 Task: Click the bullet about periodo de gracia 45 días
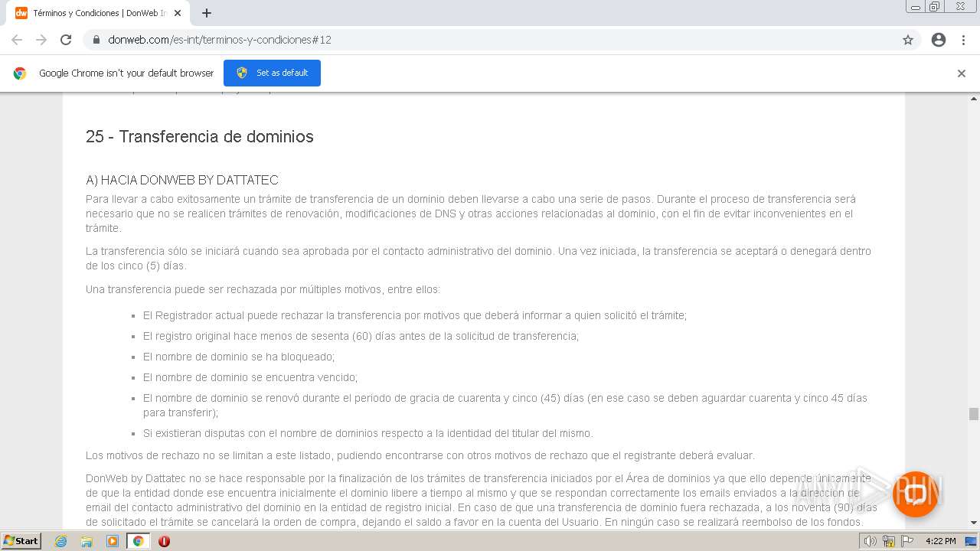pos(505,406)
